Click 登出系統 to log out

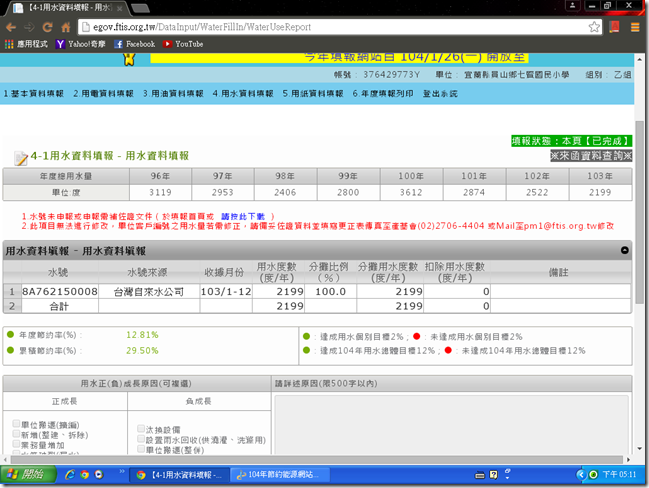[x=440, y=94]
